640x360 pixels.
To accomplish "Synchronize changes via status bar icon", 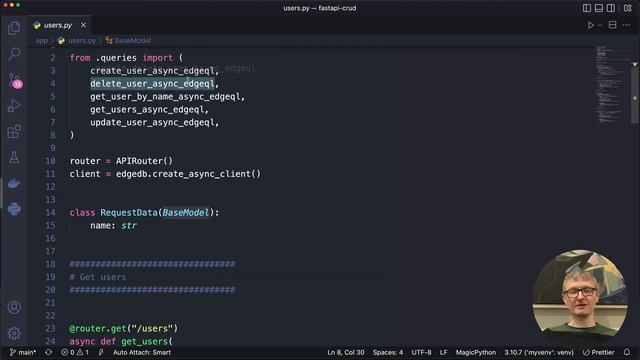I will pos(49,353).
